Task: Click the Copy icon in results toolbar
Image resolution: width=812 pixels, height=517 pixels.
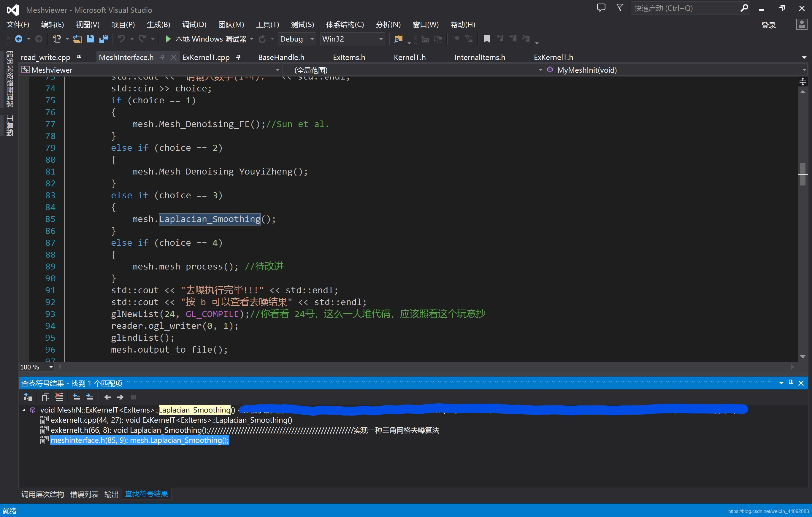Action: [x=45, y=397]
